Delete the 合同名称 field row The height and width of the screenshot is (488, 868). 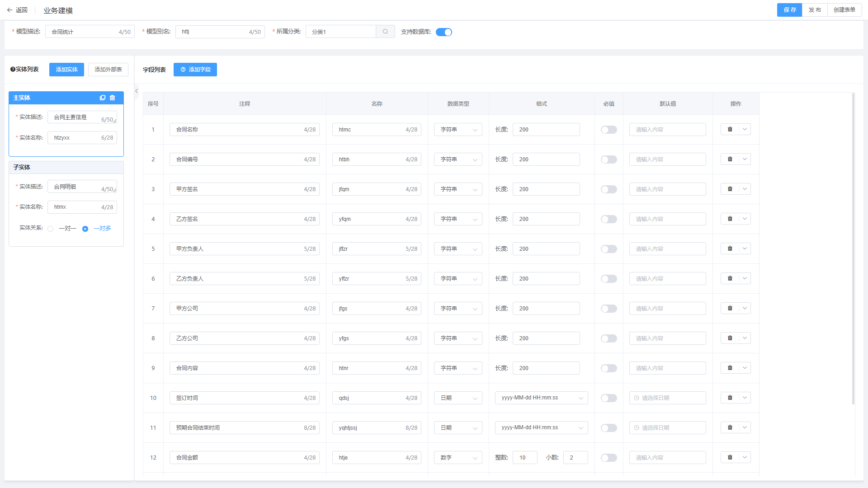click(730, 129)
